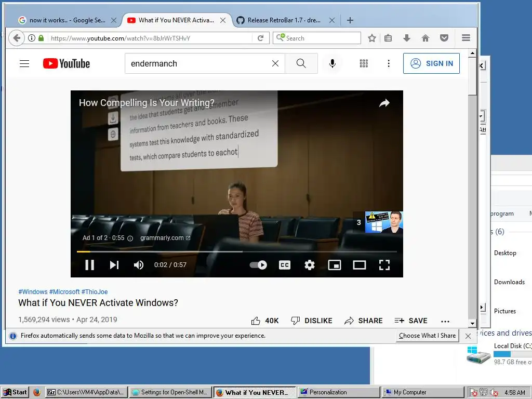Switch to 7-Zip AppData taskbar window
Viewport: 532px width, 399px height.
(x=87, y=392)
